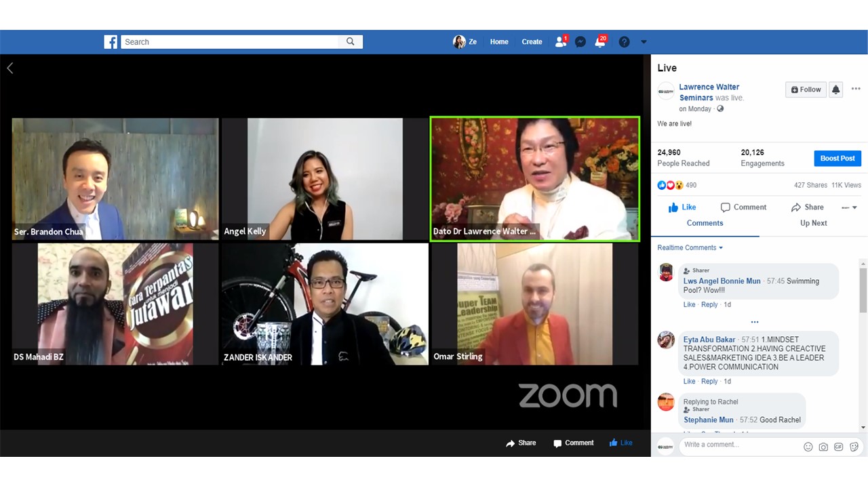Share from the video overlay bar
The width and height of the screenshot is (868, 488).
[x=521, y=443]
